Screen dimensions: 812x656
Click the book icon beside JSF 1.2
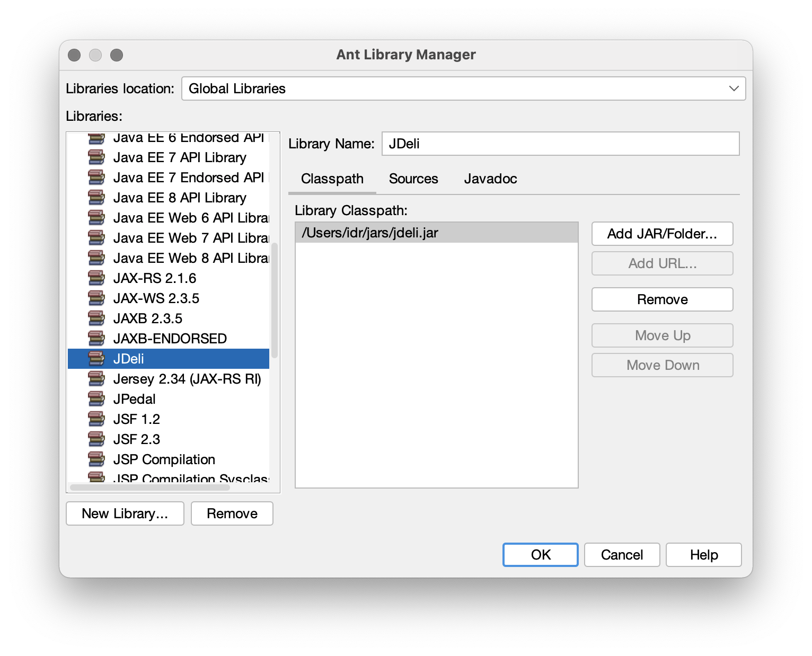(x=97, y=419)
